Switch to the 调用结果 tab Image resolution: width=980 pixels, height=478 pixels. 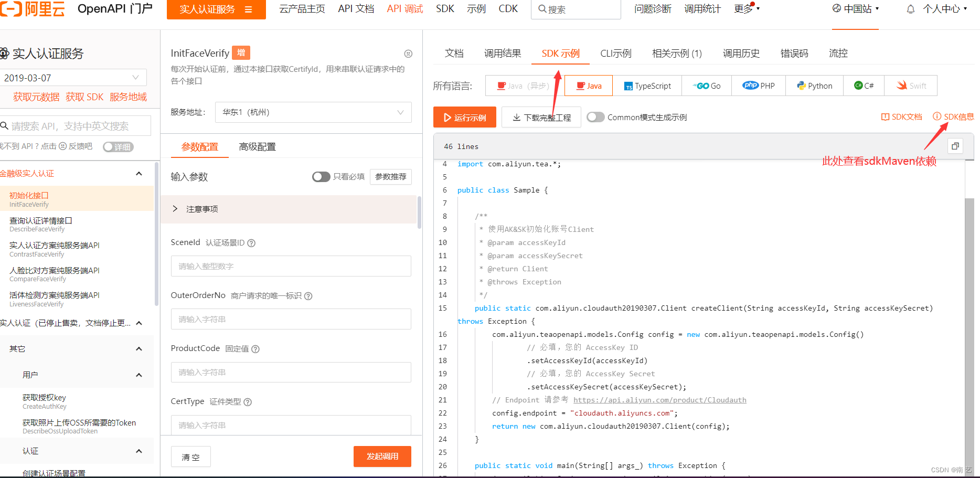pos(503,54)
